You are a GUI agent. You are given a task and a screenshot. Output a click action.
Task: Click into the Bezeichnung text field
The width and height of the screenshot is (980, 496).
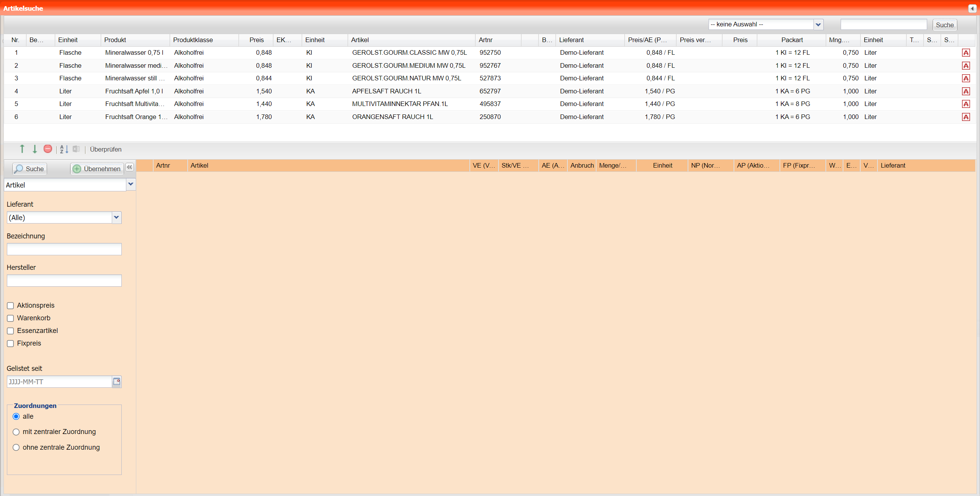point(64,249)
